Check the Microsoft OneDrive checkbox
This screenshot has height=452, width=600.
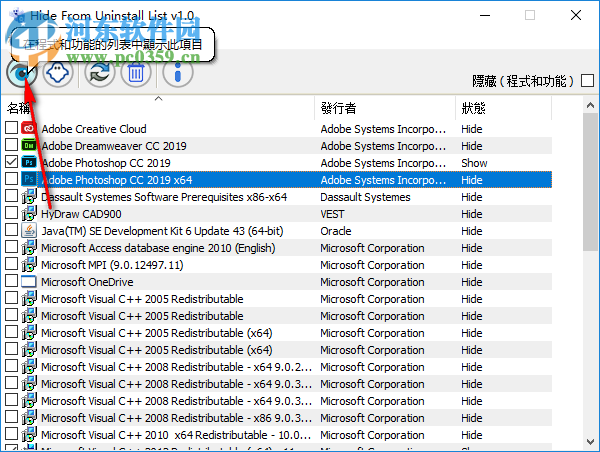[x=11, y=281]
